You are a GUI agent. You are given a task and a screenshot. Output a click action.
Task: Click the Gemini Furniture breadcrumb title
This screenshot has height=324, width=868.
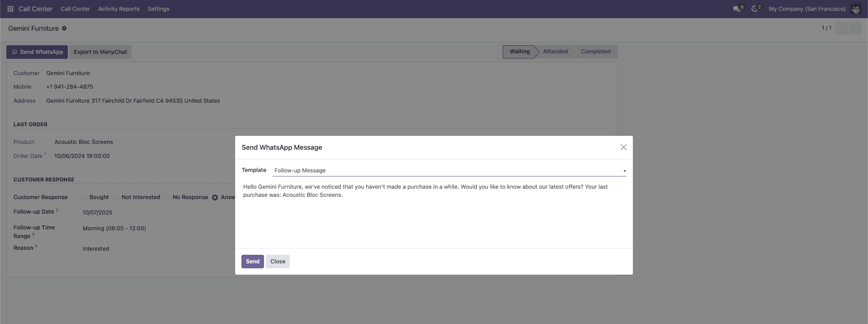click(33, 29)
